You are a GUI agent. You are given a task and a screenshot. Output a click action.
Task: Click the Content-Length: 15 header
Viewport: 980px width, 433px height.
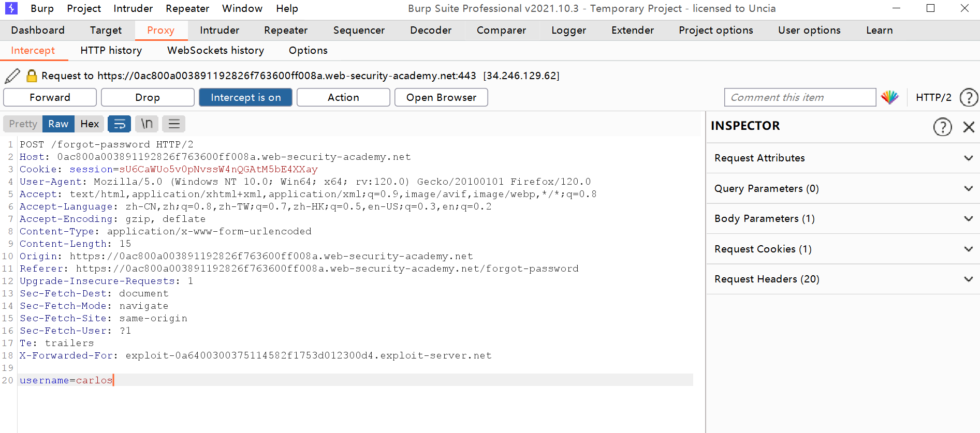tap(76, 244)
